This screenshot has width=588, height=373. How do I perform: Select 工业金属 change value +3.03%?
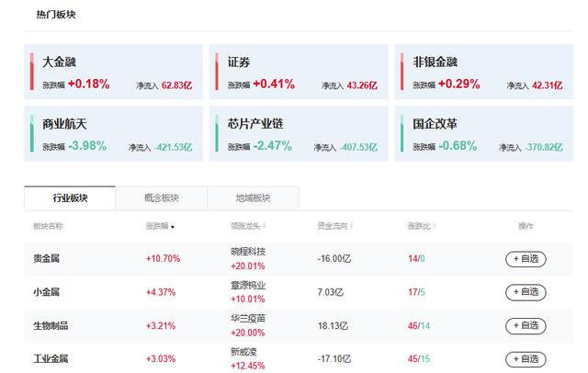click(161, 358)
